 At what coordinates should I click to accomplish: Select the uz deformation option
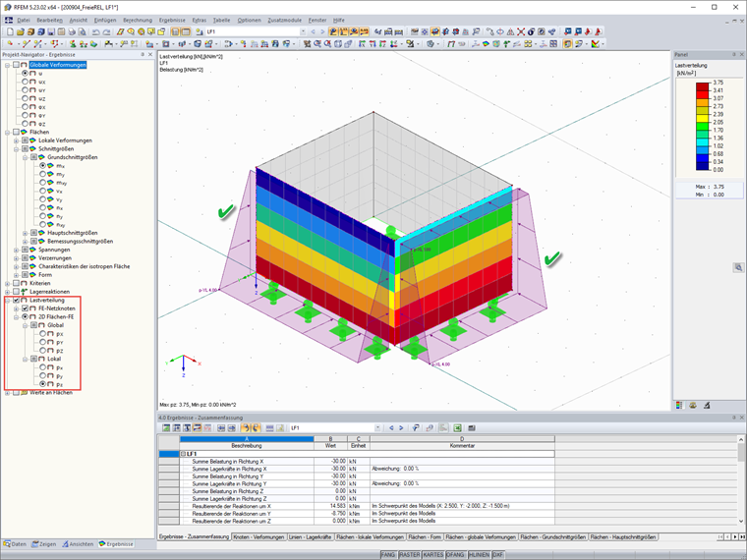click(25, 98)
